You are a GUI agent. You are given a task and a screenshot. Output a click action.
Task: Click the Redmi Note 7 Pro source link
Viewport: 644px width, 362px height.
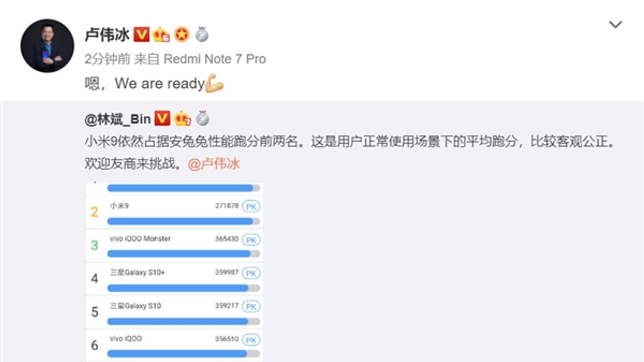[x=215, y=59]
